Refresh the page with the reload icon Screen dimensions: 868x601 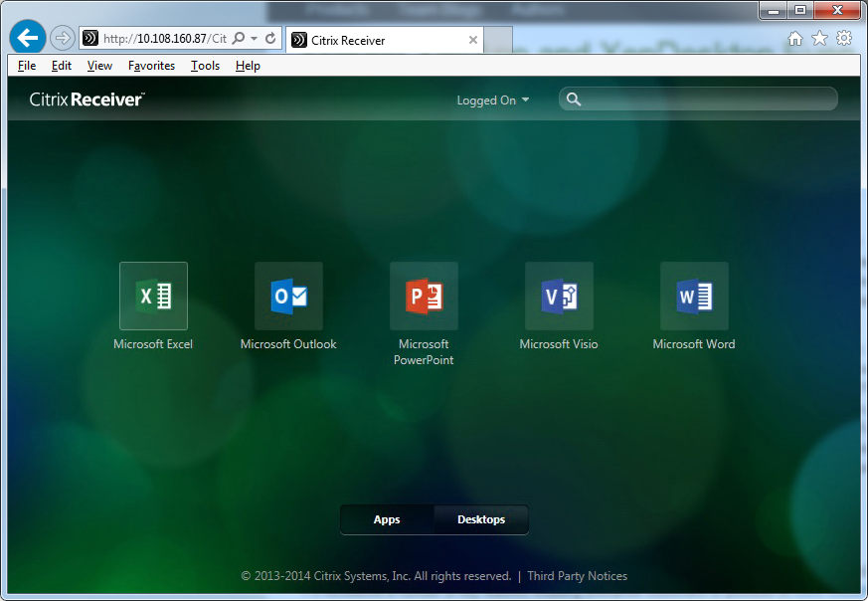(270, 39)
